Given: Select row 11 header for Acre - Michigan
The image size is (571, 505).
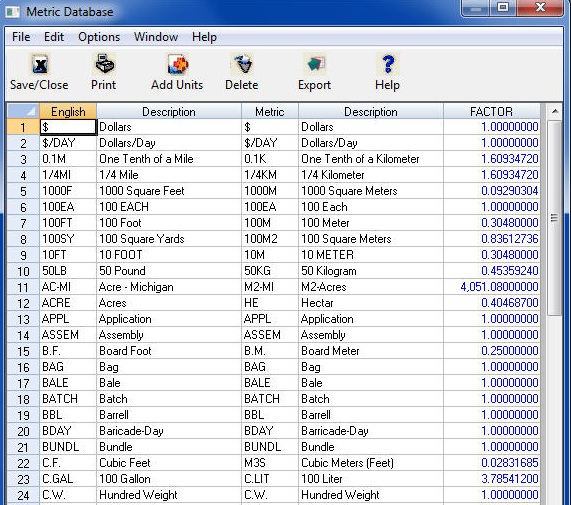Looking at the screenshot, I should (x=23, y=287).
